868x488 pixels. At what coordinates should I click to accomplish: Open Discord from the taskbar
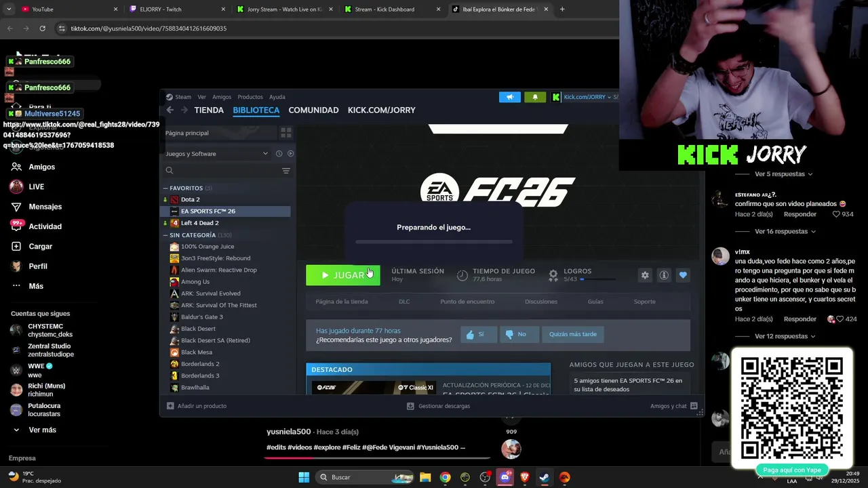point(505,477)
